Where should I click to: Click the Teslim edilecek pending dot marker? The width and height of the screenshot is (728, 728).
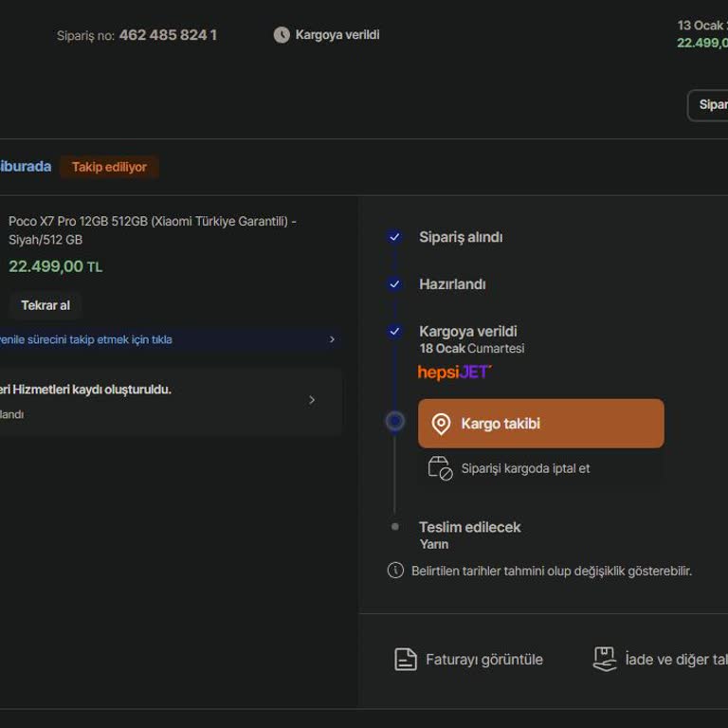tap(395, 526)
